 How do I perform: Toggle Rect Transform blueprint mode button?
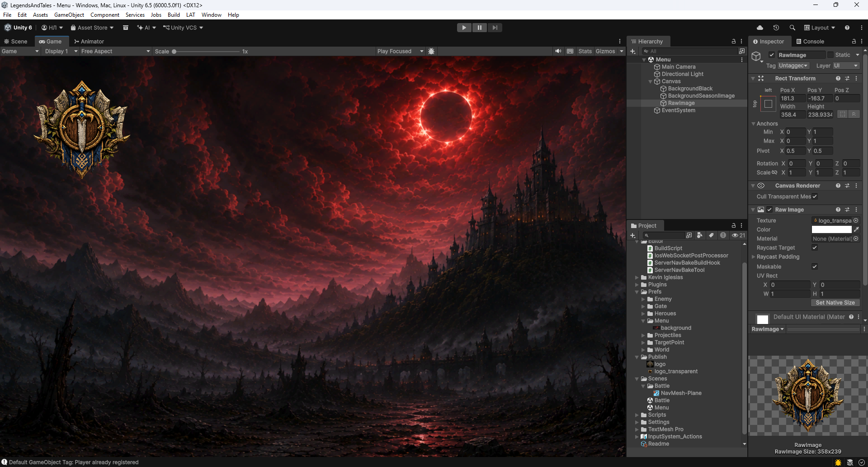coord(842,114)
